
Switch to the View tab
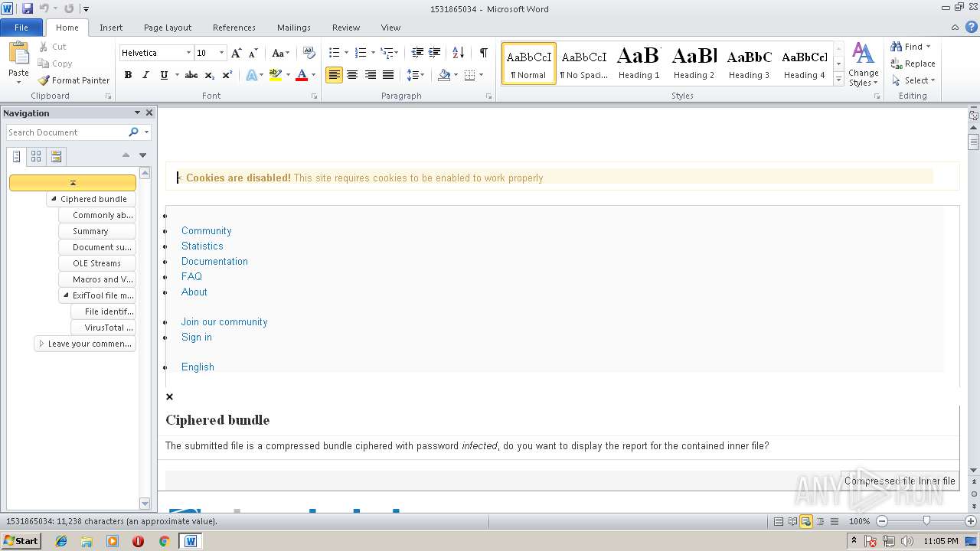(390, 28)
